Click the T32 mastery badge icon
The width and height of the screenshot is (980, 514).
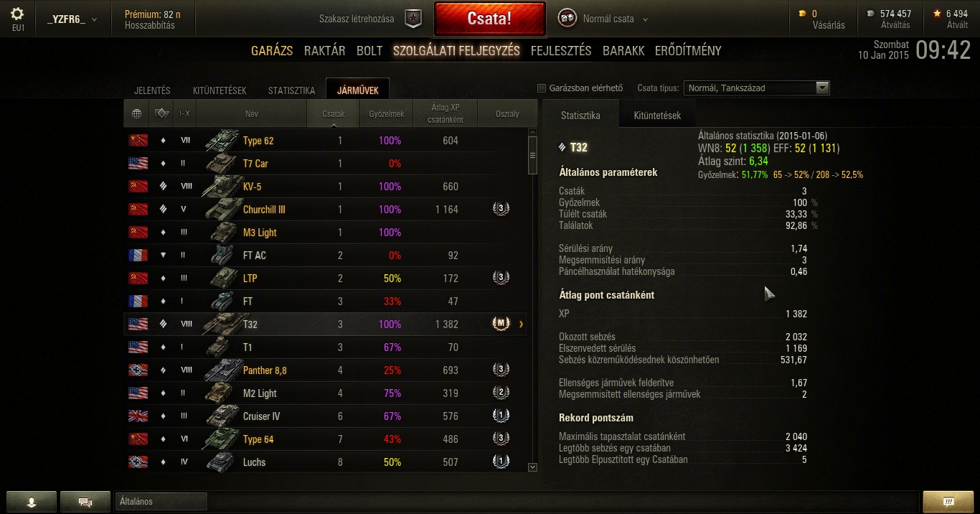tap(501, 324)
